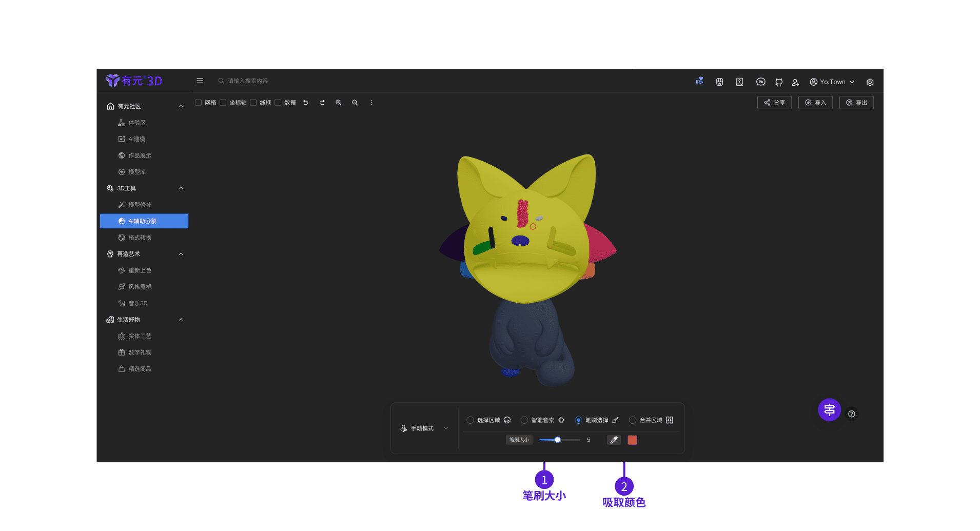Zoom in with the magnifier plus icon
This screenshot has width=980, height=531.
point(339,103)
